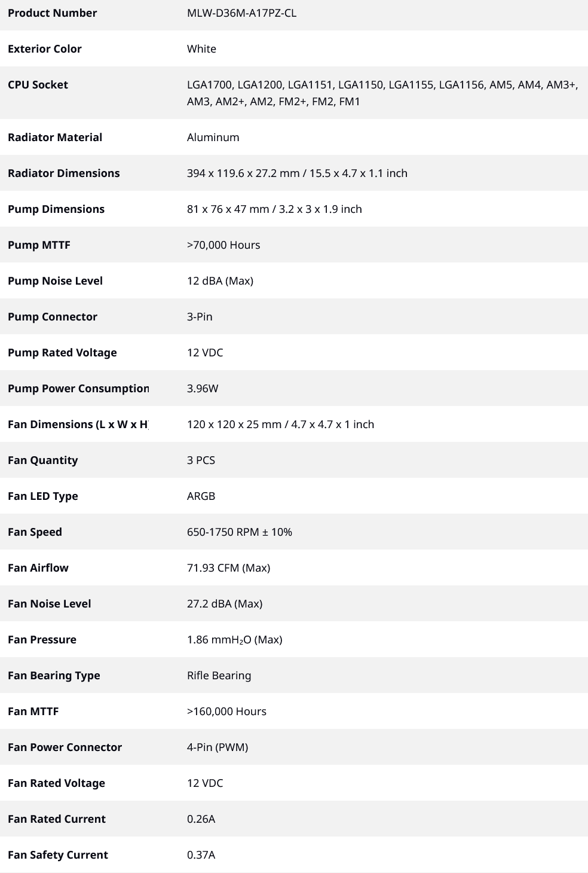Click the Product Number value MLW-D36M-A17PZ-CL
The image size is (588, 873).
(241, 13)
